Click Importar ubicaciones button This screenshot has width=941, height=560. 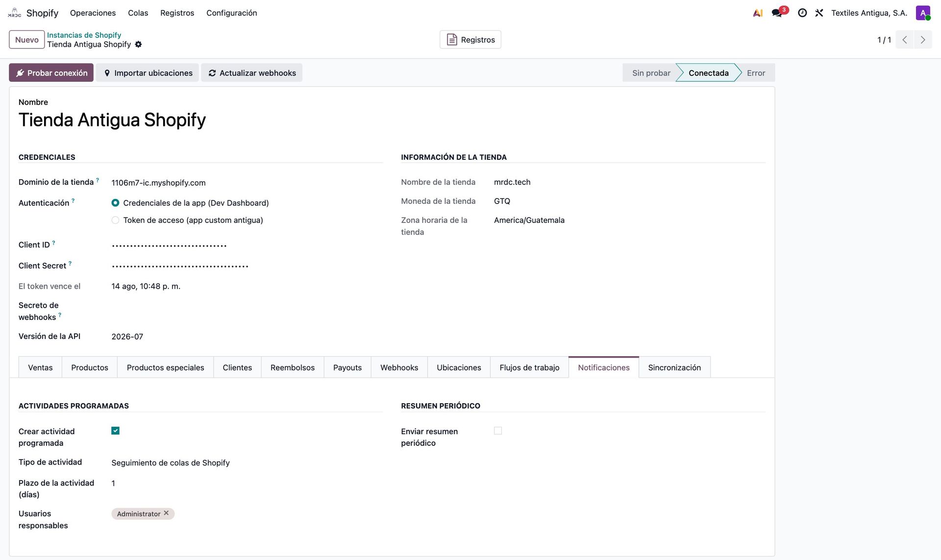[148, 73]
